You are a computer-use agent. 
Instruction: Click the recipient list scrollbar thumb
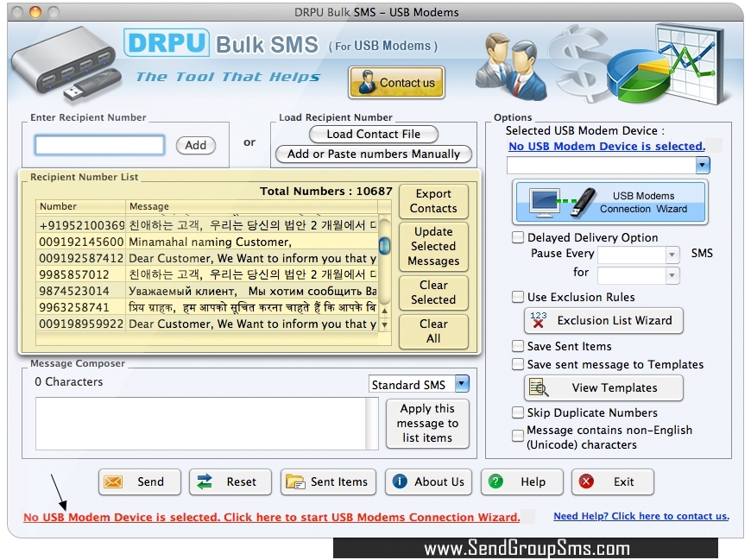coord(384,246)
